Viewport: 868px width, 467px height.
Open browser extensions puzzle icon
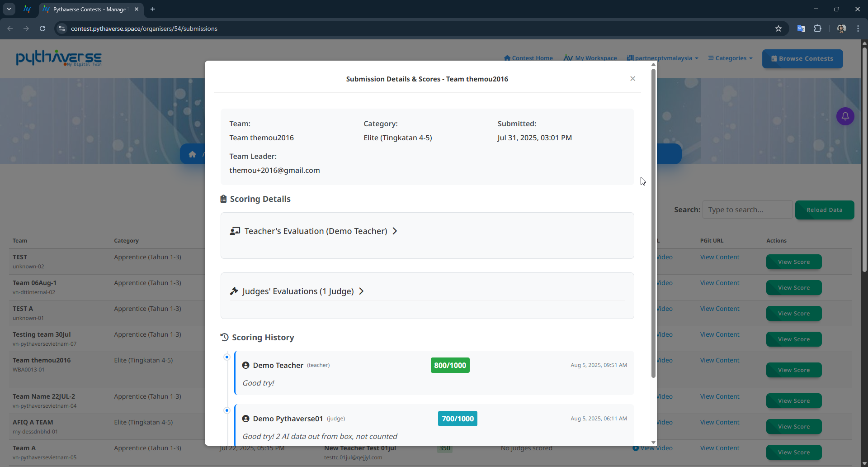coord(817,29)
